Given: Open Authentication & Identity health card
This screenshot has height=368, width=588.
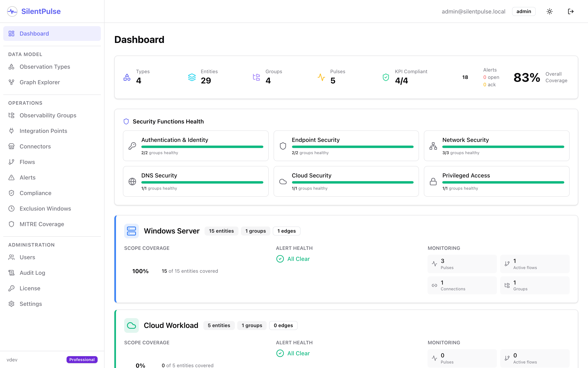Looking at the screenshot, I should [x=196, y=146].
